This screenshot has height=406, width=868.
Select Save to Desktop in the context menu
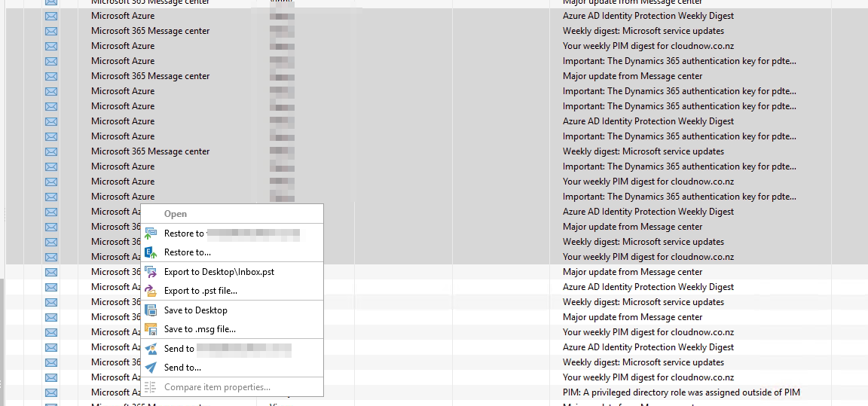point(232,310)
